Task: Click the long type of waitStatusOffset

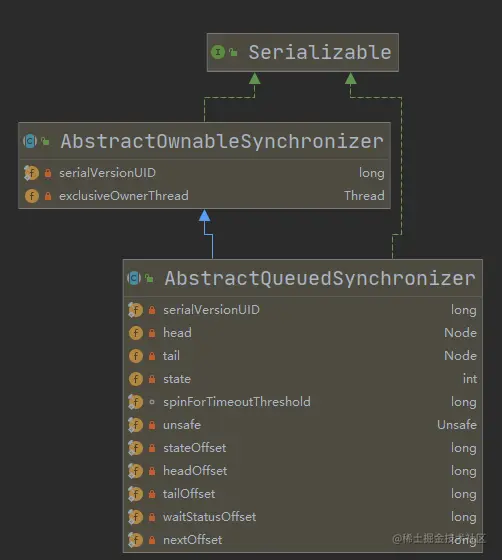Action: [x=463, y=517]
